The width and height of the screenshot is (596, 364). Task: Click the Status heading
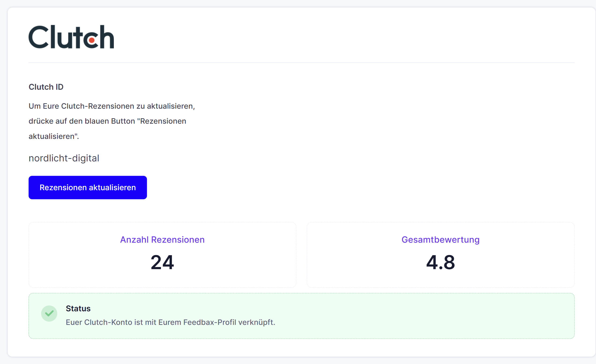78,308
